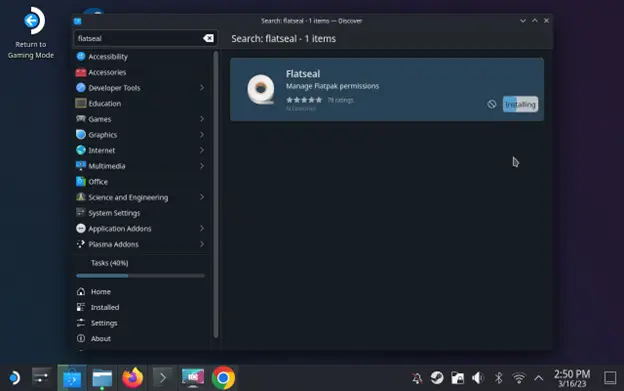This screenshot has width=624, height=391.
Task: Click the Flatseal tape roll icon
Action: tap(261, 89)
